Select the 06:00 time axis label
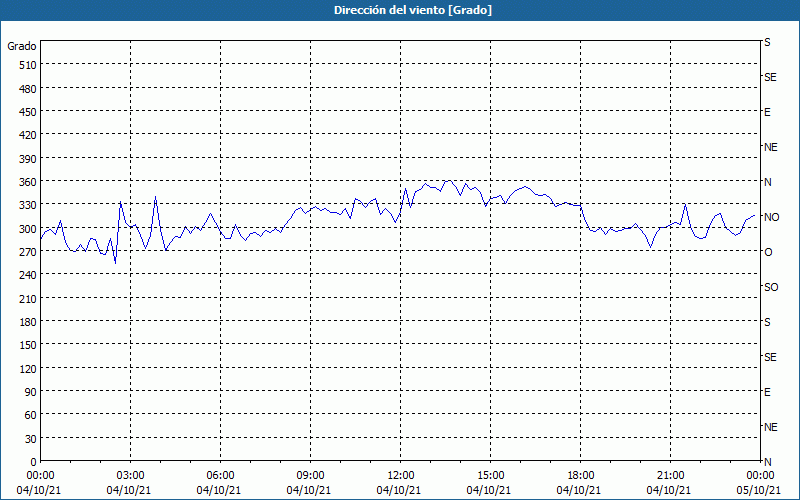Image resolution: width=800 pixels, height=500 pixels. click(x=220, y=476)
